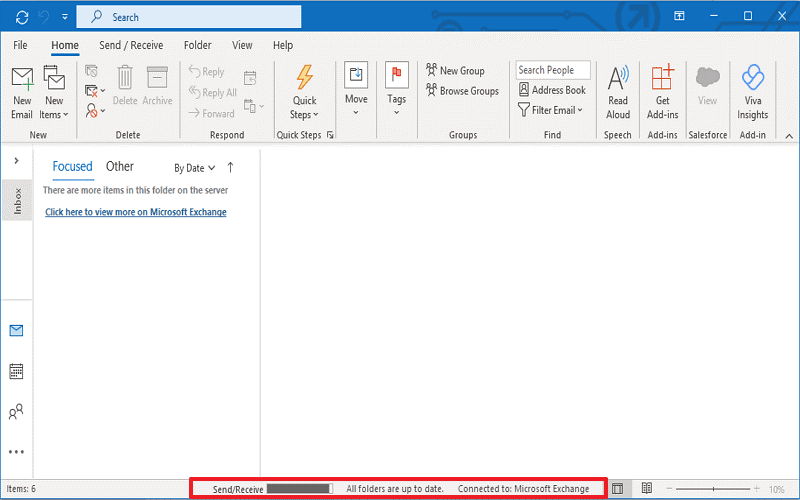Click the New Email button
Image resolution: width=800 pixels, height=500 pixels.
pyautogui.click(x=22, y=93)
